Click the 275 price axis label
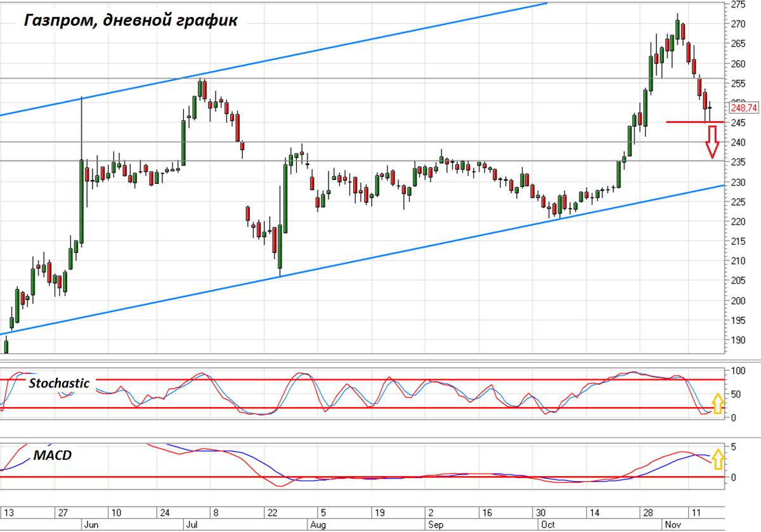This screenshot has width=761, height=532. (738, 4)
